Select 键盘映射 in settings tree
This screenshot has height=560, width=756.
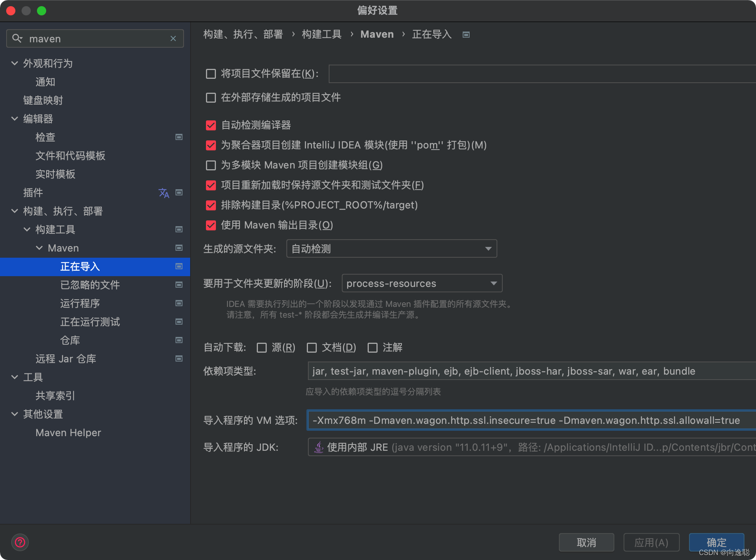coord(43,100)
